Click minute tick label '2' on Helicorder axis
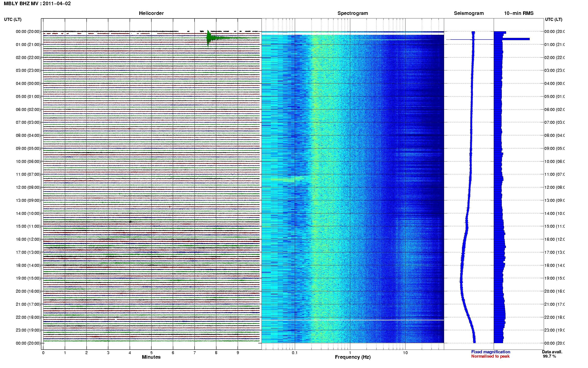Image resolution: width=588 pixels, height=368 pixels. click(87, 353)
